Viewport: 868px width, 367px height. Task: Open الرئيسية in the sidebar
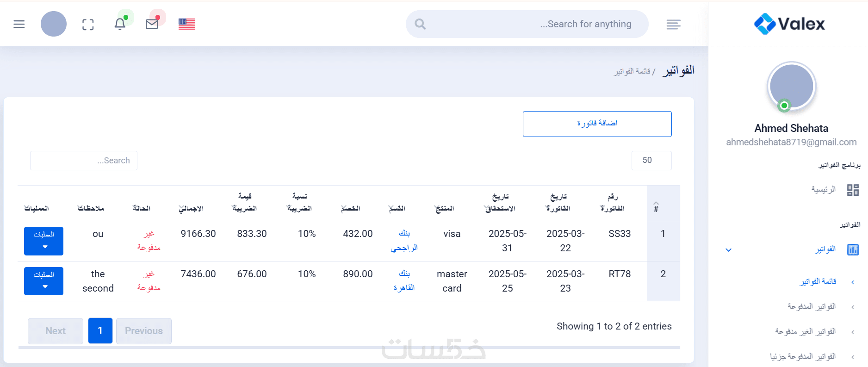pos(823,189)
